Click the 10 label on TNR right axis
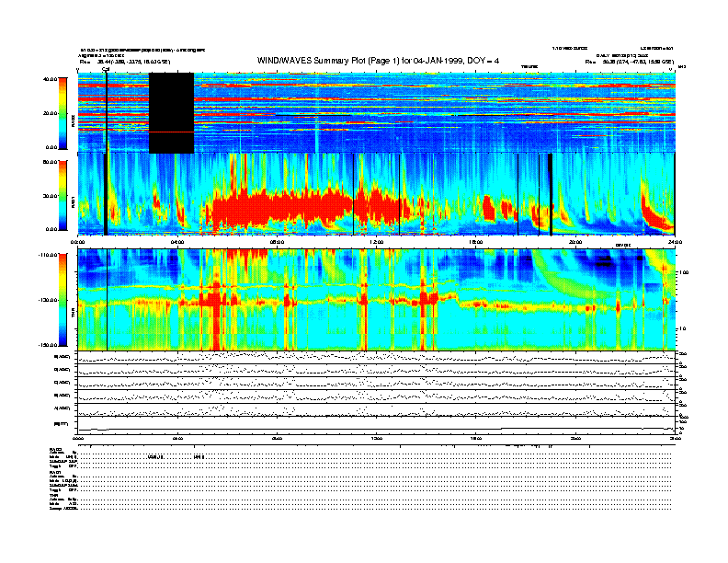 click(683, 329)
